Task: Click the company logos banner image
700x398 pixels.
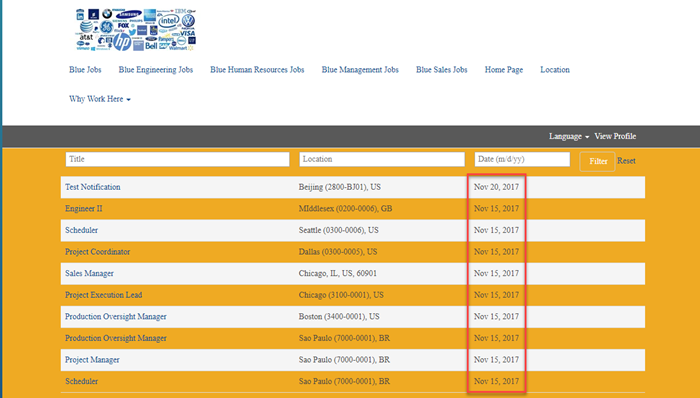Action: [136, 29]
